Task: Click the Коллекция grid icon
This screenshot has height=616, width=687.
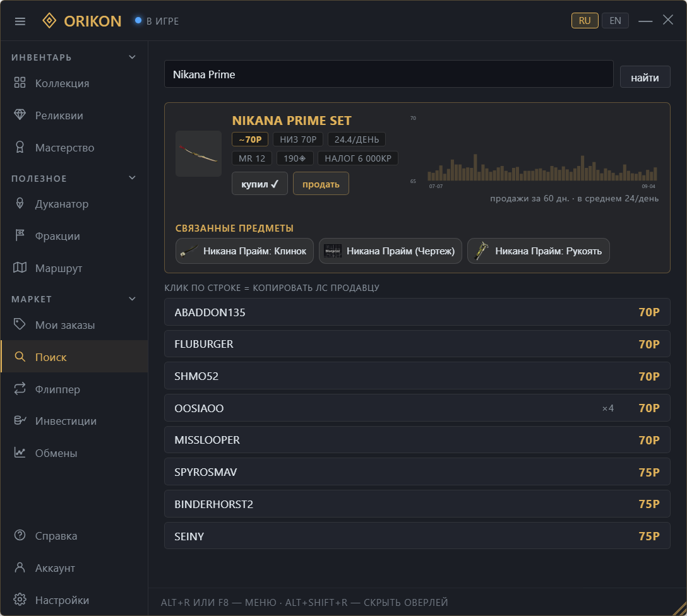Action: (20, 82)
